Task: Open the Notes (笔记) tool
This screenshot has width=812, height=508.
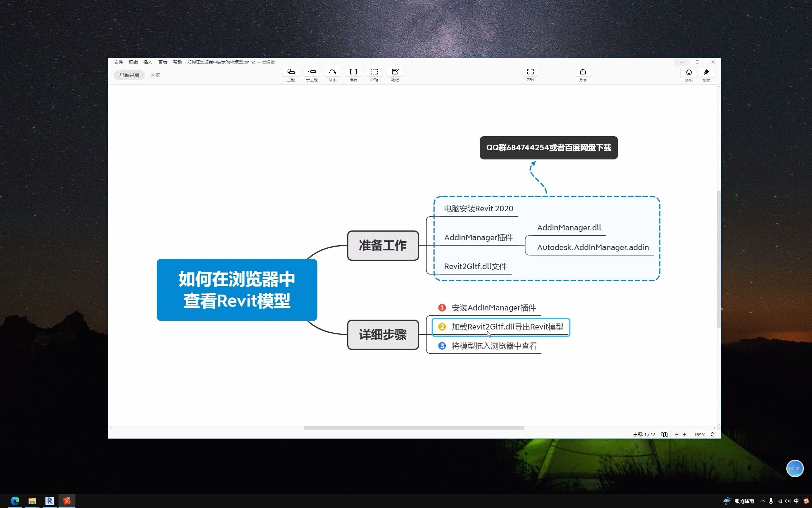Action: [395, 72]
